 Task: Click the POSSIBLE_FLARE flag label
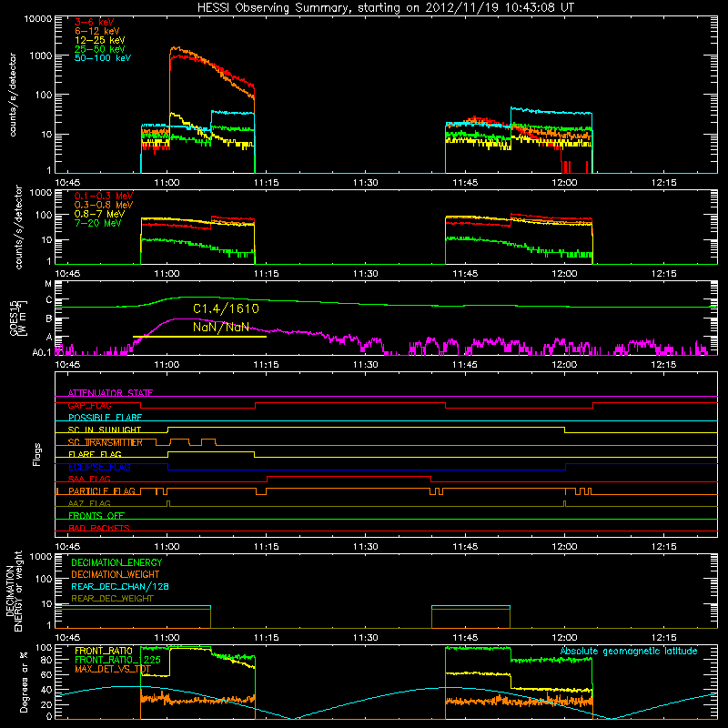click(105, 418)
